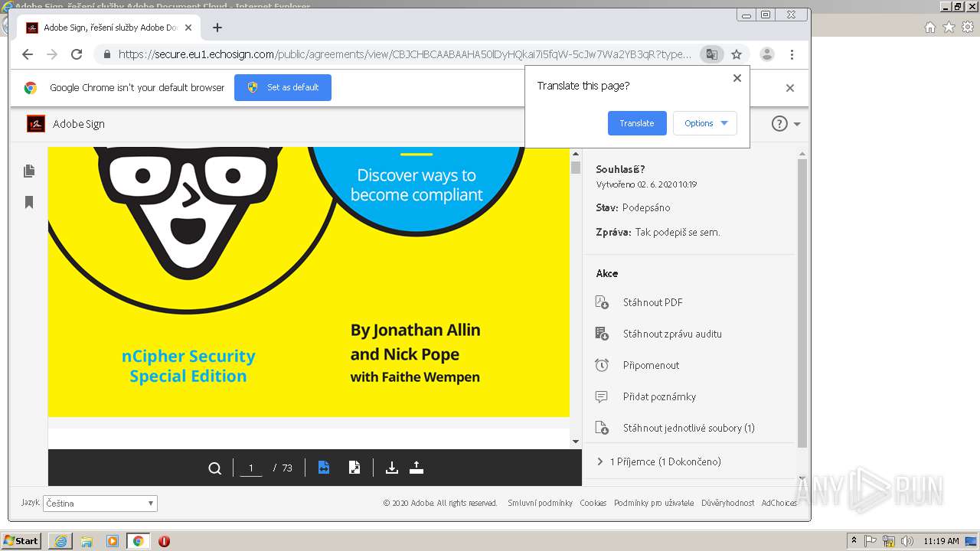Screen dimensions: 980x551
Task: Open the Adobe Sign help icon
Action: point(779,124)
